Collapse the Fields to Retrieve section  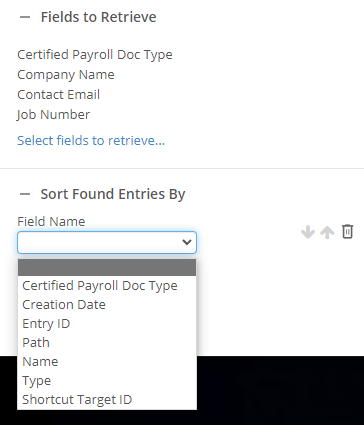[x=25, y=17]
